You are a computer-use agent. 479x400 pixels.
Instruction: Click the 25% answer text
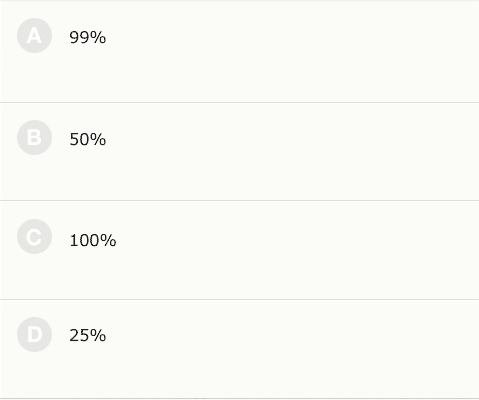coord(88,335)
